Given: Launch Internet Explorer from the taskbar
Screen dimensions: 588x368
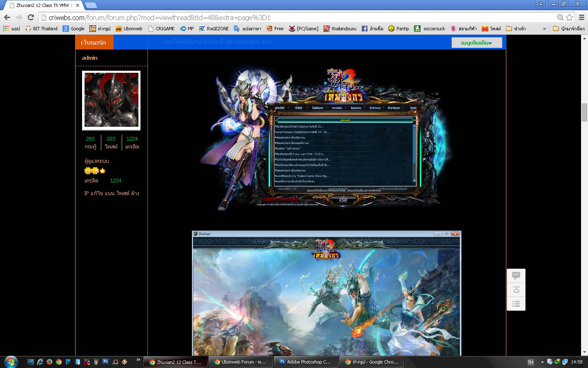Looking at the screenshot, I should (x=40, y=362).
